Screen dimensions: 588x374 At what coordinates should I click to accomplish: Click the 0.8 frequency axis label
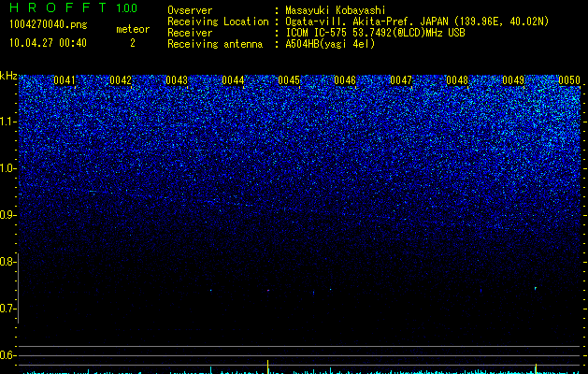(7, 262)
